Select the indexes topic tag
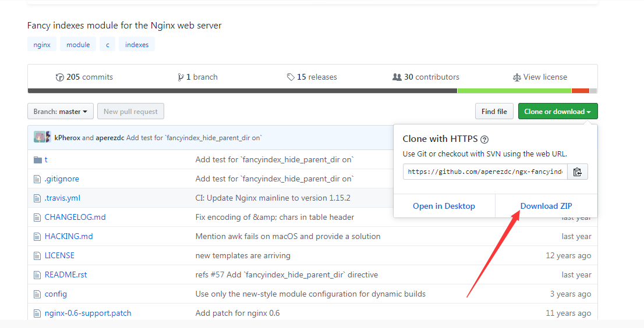 [137, 45]
